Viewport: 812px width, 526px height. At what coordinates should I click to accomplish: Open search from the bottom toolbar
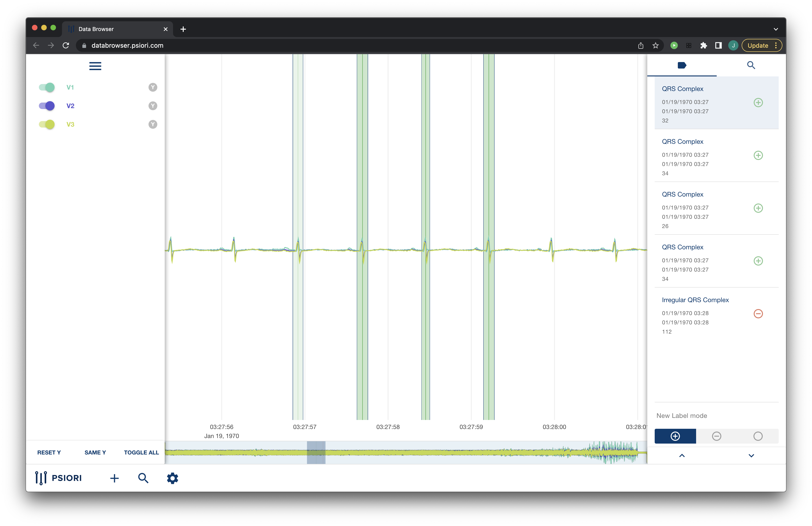(143, 478)
